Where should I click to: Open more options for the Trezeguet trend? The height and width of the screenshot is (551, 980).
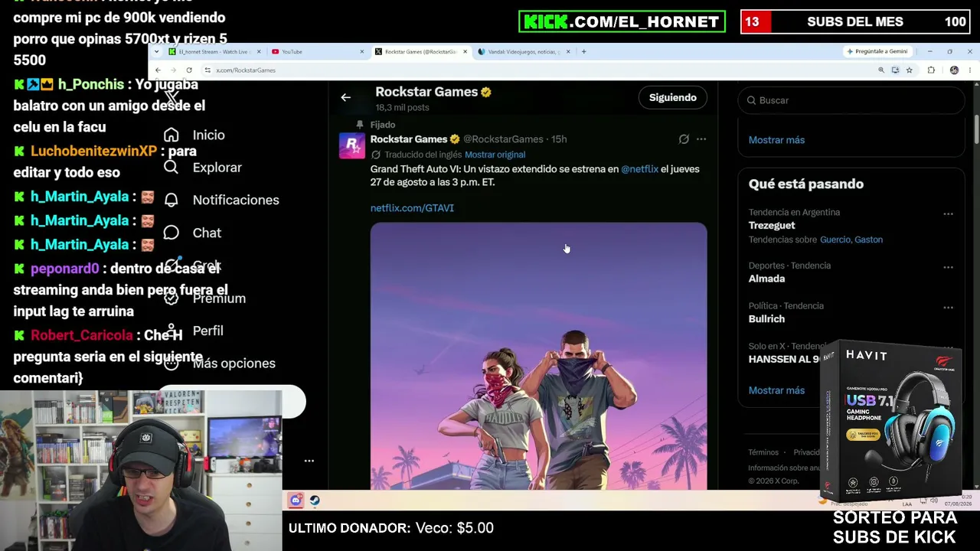pos(948,214)
